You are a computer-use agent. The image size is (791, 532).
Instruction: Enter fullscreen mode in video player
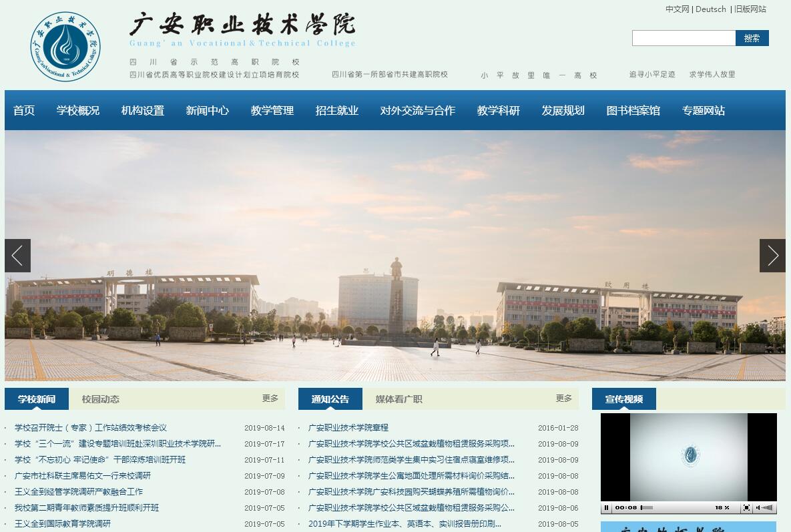tap(746, 508)
